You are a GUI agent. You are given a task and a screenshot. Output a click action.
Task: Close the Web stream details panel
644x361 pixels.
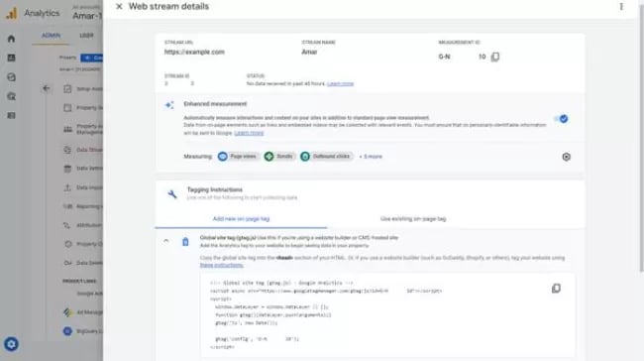pyautogui.click(x=119, y=7)
